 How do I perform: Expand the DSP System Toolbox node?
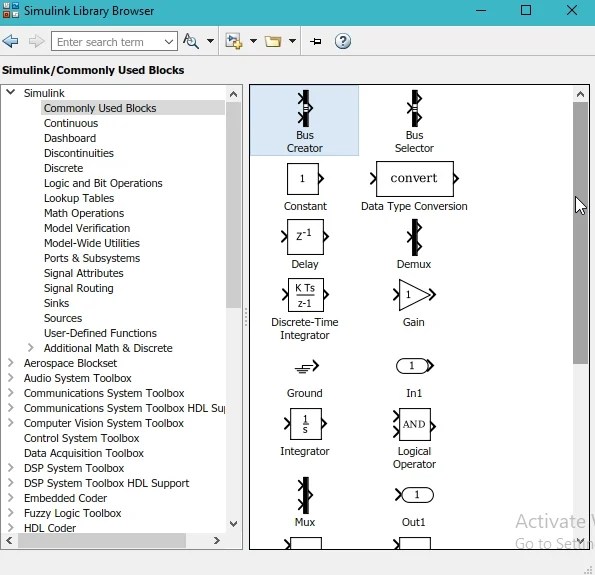(11, 468)
